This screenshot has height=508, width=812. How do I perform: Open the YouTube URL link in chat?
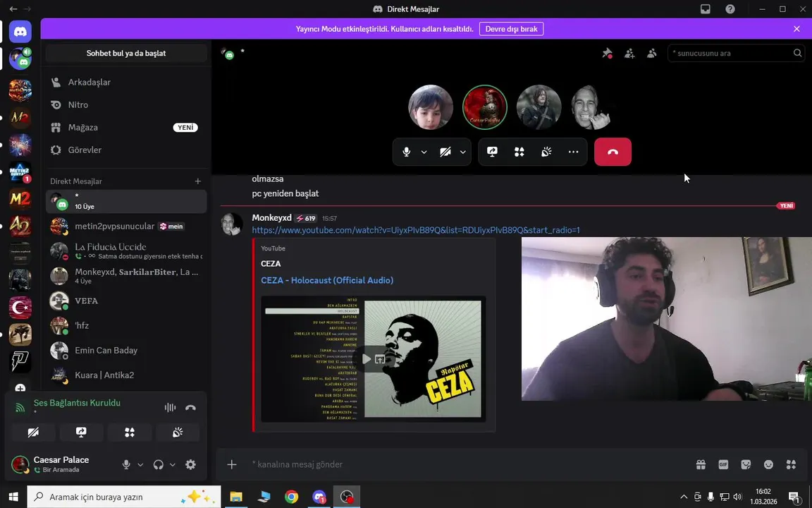tap(416, 230)
